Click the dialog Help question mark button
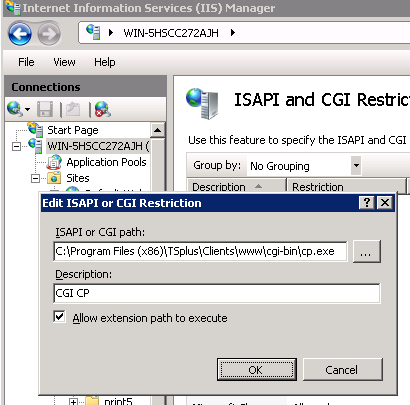This screenshot has height=405, width=410. 367,202
